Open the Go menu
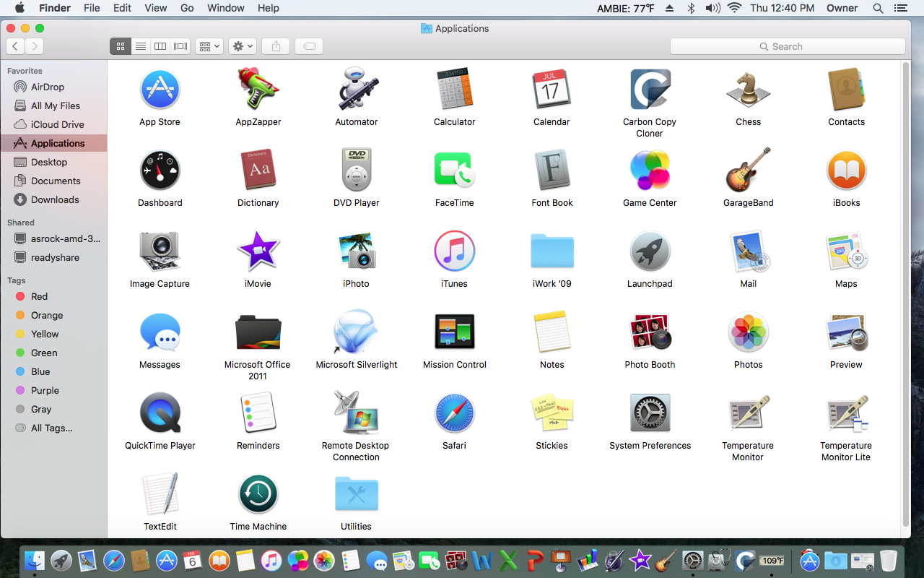The image size is (924, 578). tap(187, 8)
